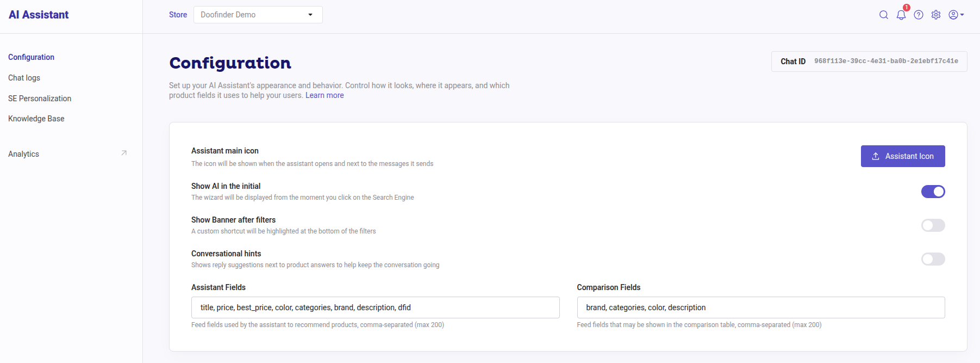980x363 pixels.
Task: Click the Assistant main icon label
Action: pyautogui.click(x=225, y=151)
